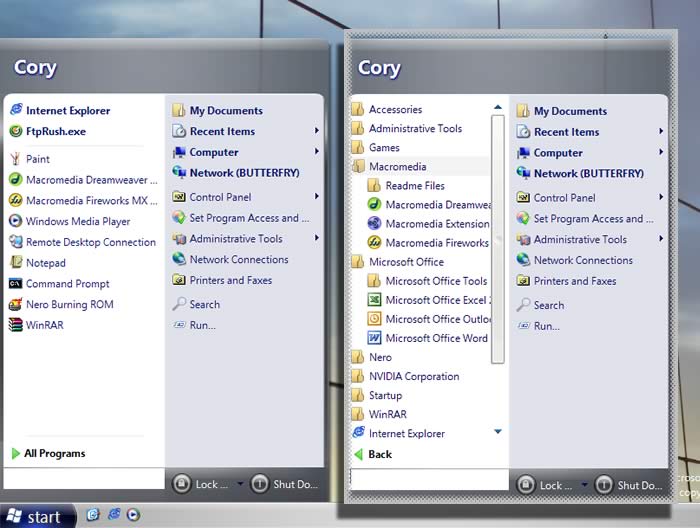The image size is (700, 528).
Task: Collapse the Macromedia folder
Action: (389, 166)
